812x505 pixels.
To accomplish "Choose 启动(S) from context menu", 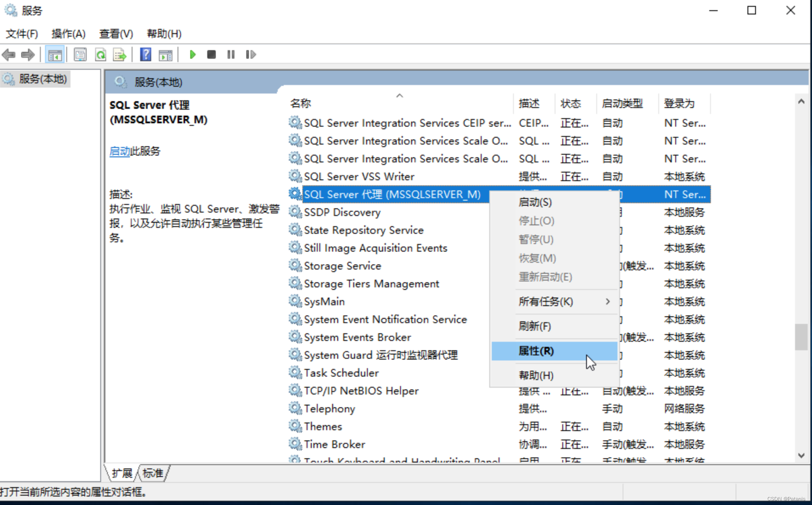I will click(554, 202).
